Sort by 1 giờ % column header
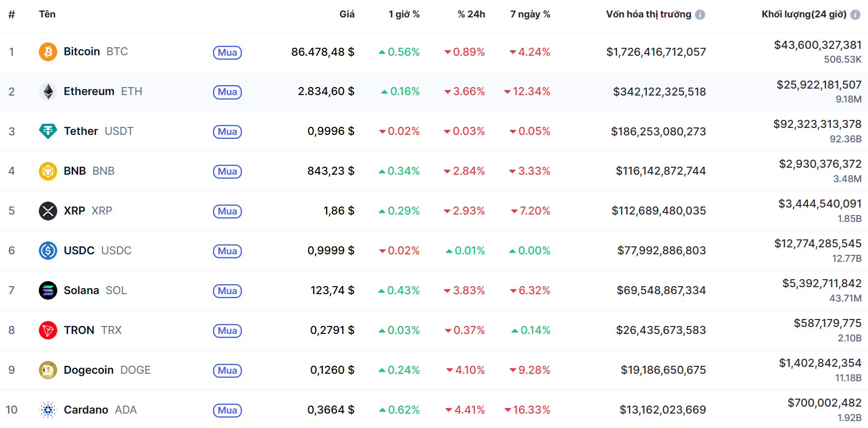Viewport: 868px width, 428px height. point(404,14)
